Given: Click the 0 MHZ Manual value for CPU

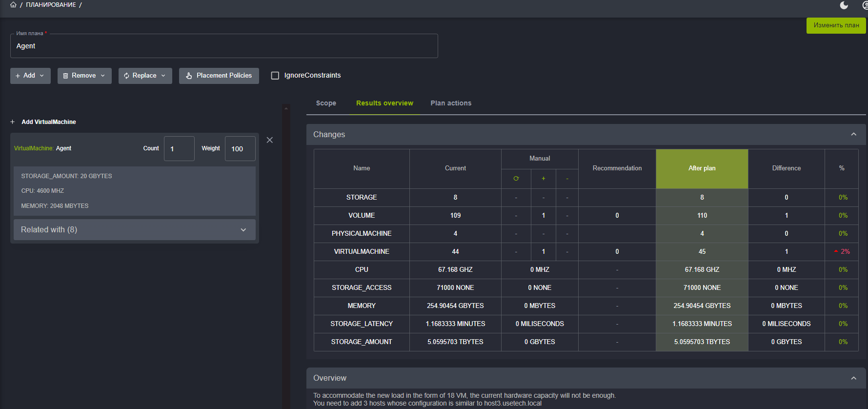Looking at the screenshot, I should tap(540, 270).
